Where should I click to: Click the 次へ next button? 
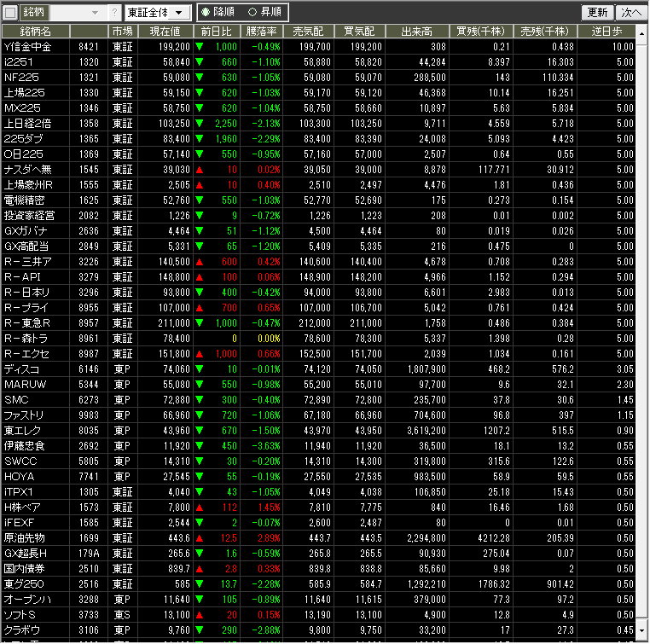click(630, 13)
